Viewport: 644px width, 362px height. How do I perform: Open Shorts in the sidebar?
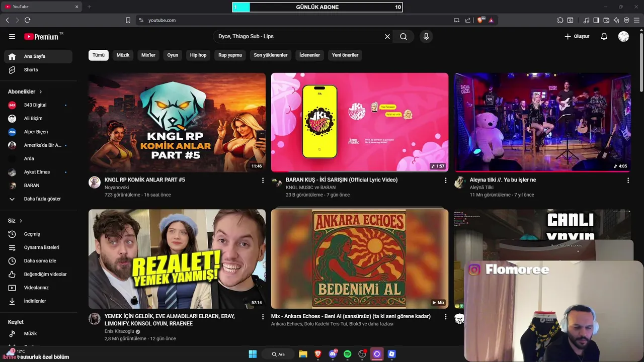pyautogui.click(x=38, y=70)
